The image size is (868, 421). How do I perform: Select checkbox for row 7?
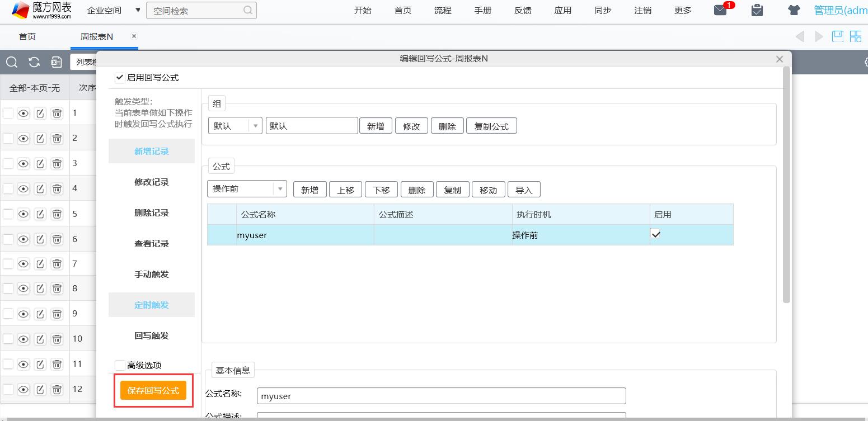(x=8, y=264)
